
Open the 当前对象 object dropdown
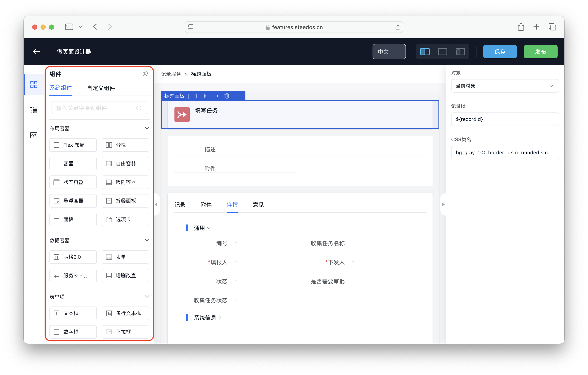(x=505, y=86)
